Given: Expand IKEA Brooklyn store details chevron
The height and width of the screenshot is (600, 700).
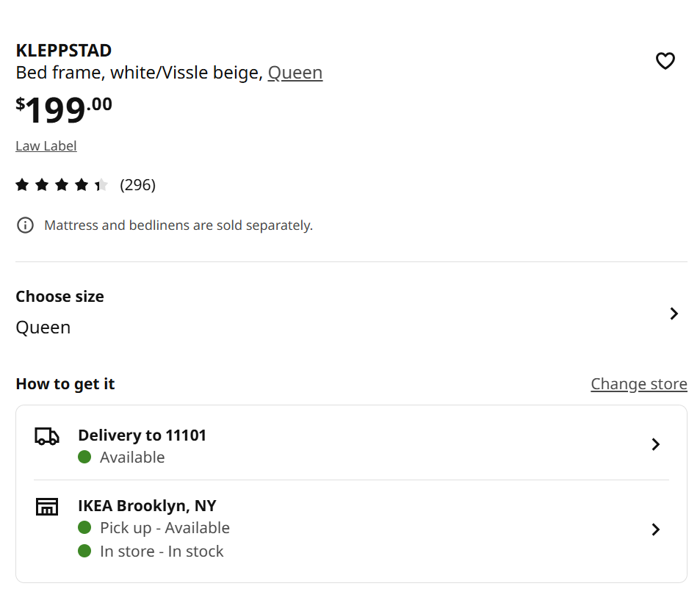Looking at the screenshot, I should (656, 529).
